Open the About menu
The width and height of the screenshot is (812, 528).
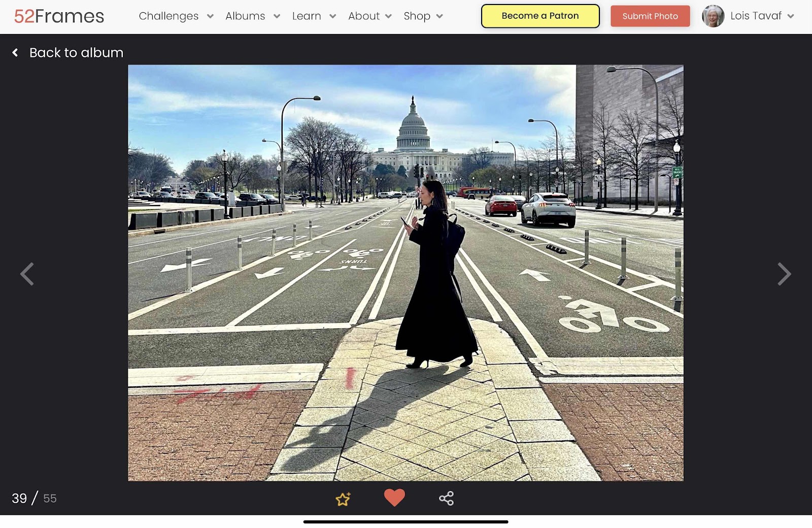tap(364, 16)
